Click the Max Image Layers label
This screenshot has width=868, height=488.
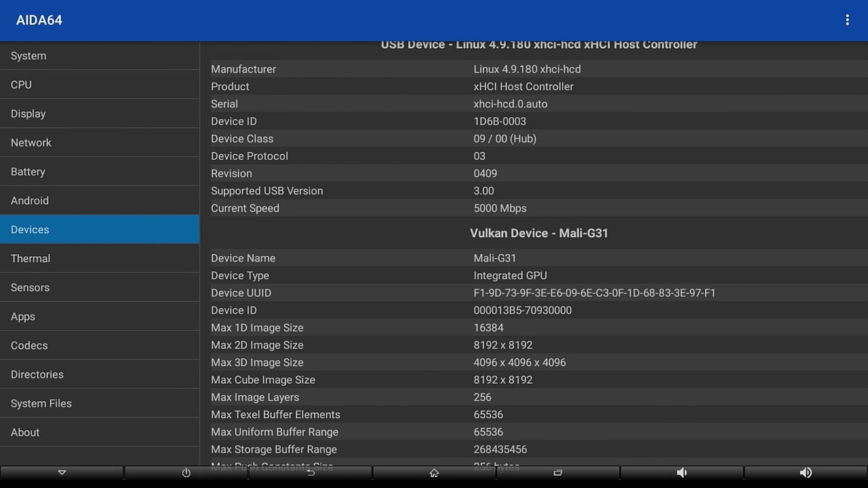tap(255, 397)
